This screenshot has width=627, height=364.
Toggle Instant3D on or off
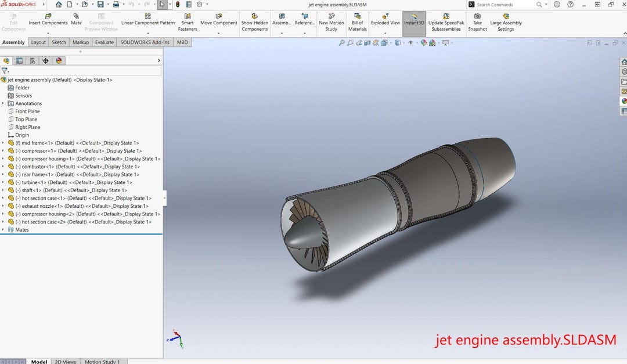(x=414, y=21)
